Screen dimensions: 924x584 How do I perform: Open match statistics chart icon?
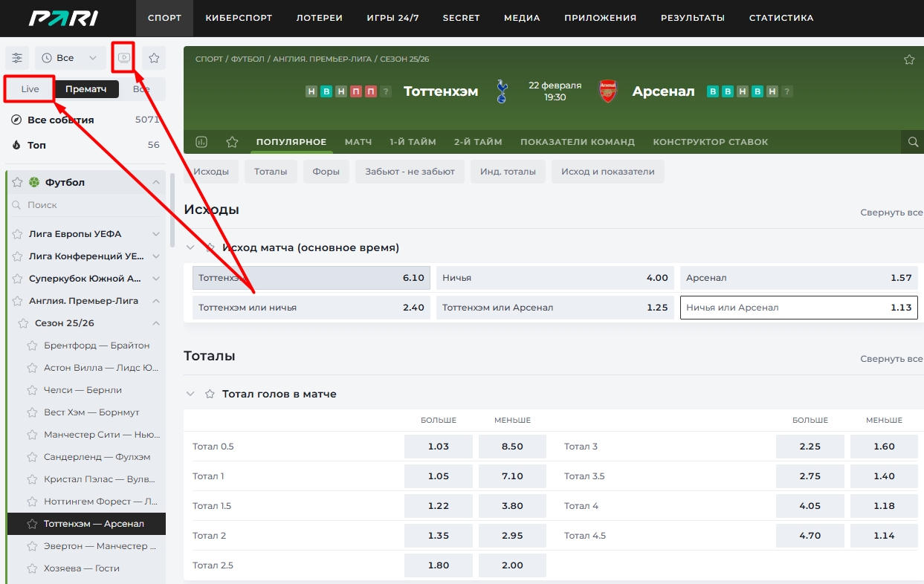201,142
